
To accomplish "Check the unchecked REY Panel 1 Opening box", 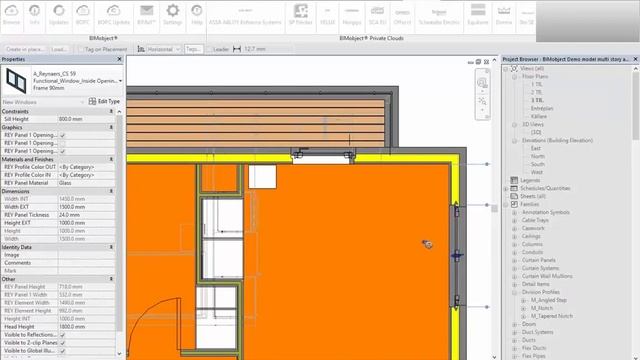I will (62, 143).
